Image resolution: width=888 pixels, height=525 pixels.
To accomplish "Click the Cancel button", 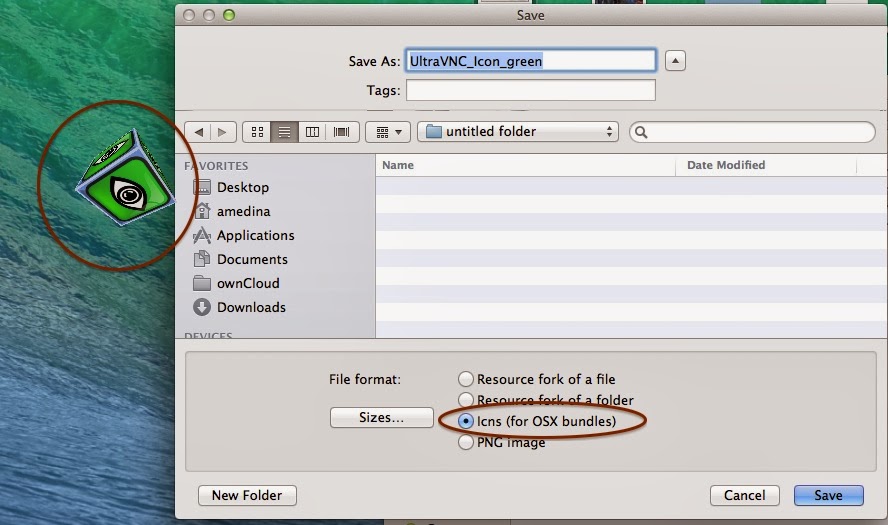I will click(x=744, y=496).
